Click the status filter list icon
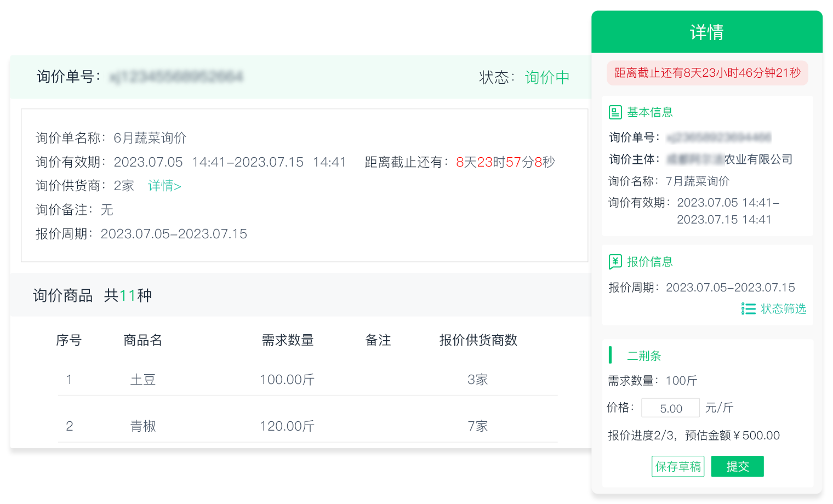Screen dimensions: 833x504 748,309
